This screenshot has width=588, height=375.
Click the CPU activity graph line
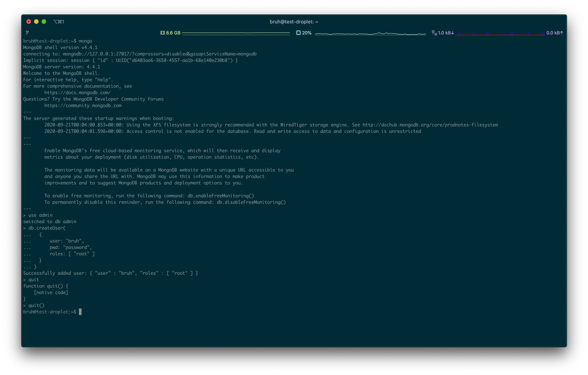click(x=370, y=33)
